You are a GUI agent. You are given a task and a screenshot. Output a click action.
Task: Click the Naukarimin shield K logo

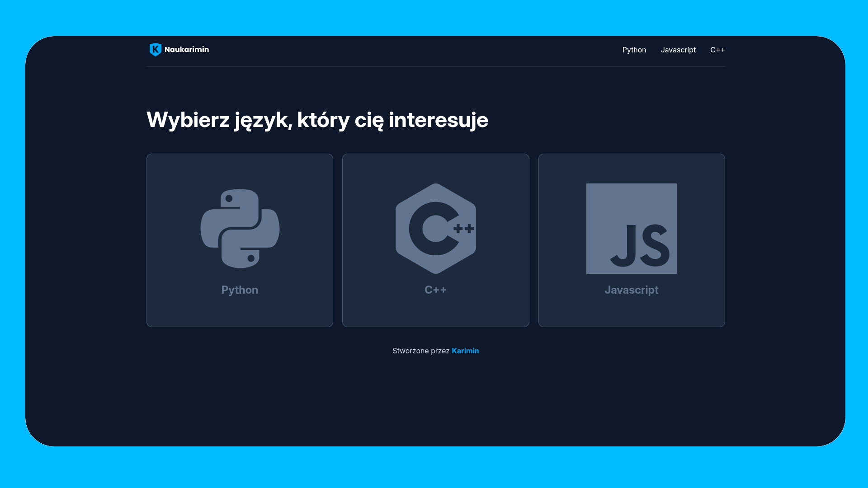click(x=155, y=50)
